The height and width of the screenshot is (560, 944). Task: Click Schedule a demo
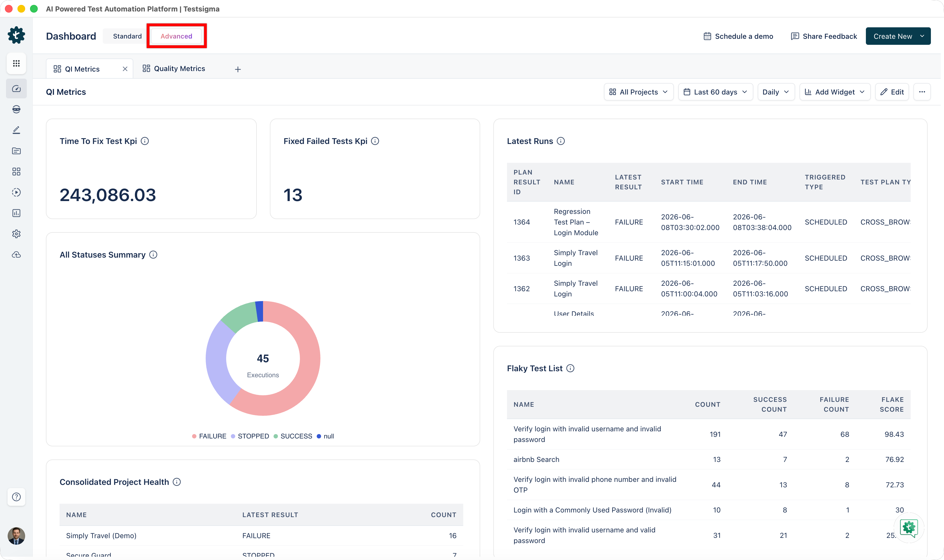738,36
